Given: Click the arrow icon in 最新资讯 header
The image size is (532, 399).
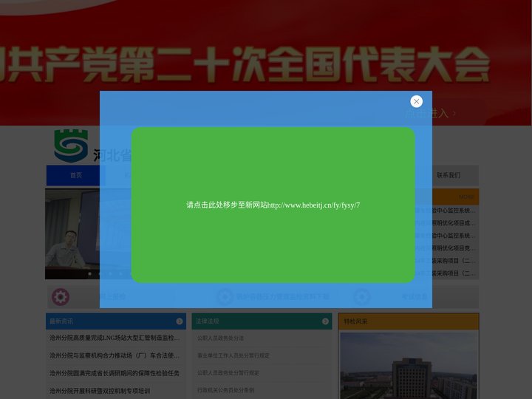Looking at the screenshot, I should [180, 321].
